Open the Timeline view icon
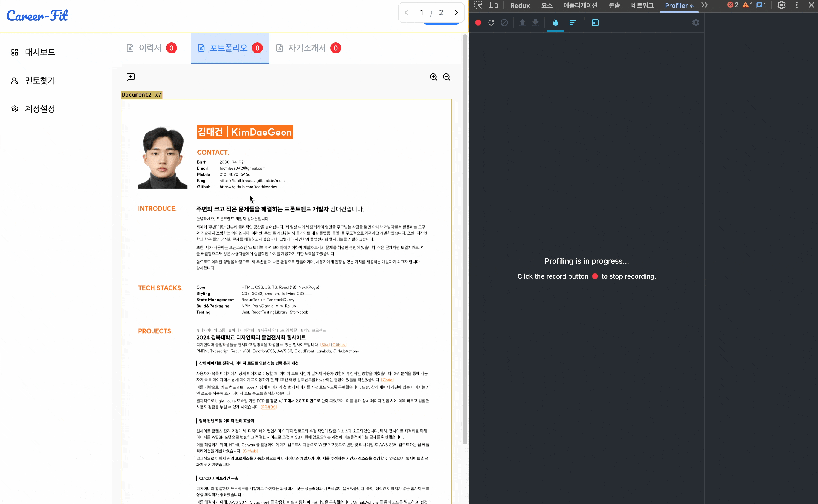This screenshot has width=818, height=504. click(x=595, y=23)
